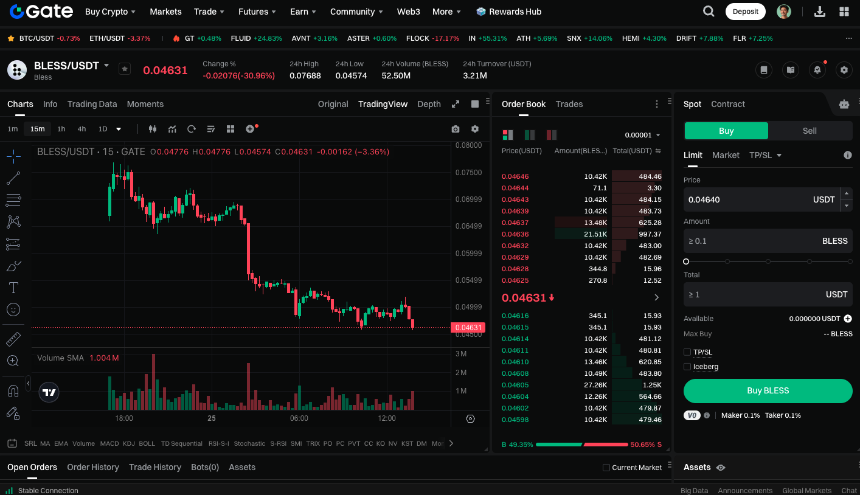Show bids only order book view

coord(530,135)
